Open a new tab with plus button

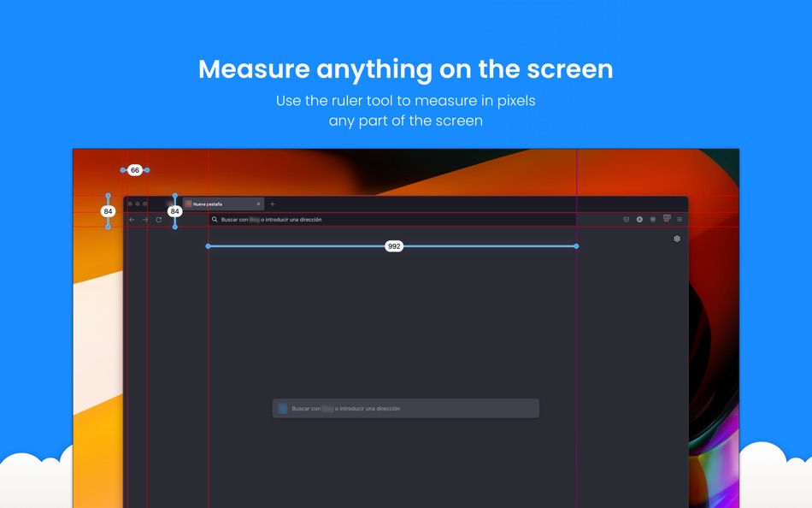click(273, 204)
